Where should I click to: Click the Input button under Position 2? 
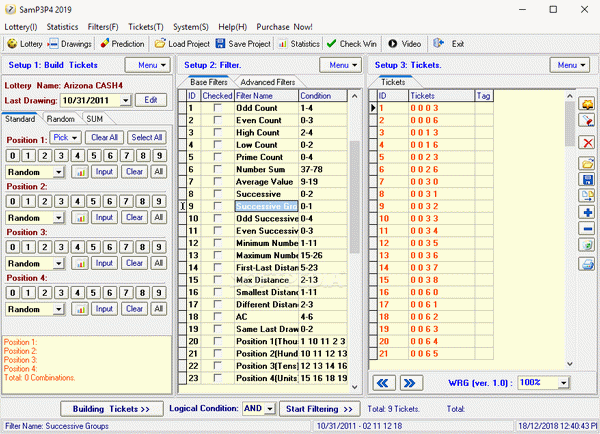(104, 217)
